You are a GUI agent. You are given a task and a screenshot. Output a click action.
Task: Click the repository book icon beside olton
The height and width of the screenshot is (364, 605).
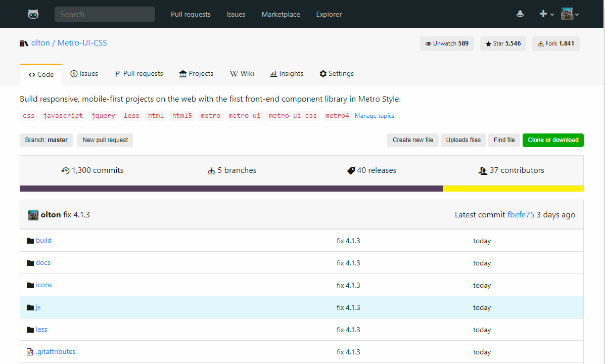click(24, 43)
